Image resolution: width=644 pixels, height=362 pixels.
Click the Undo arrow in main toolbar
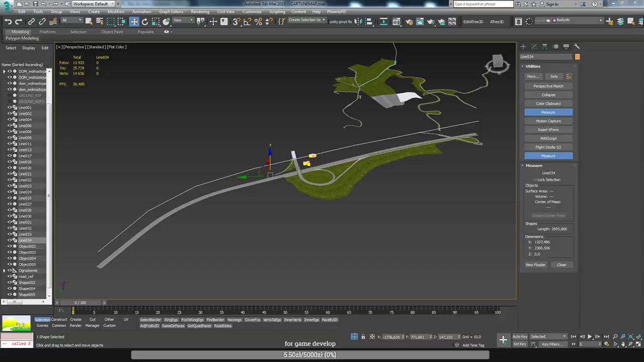click(x=8, y=22)
